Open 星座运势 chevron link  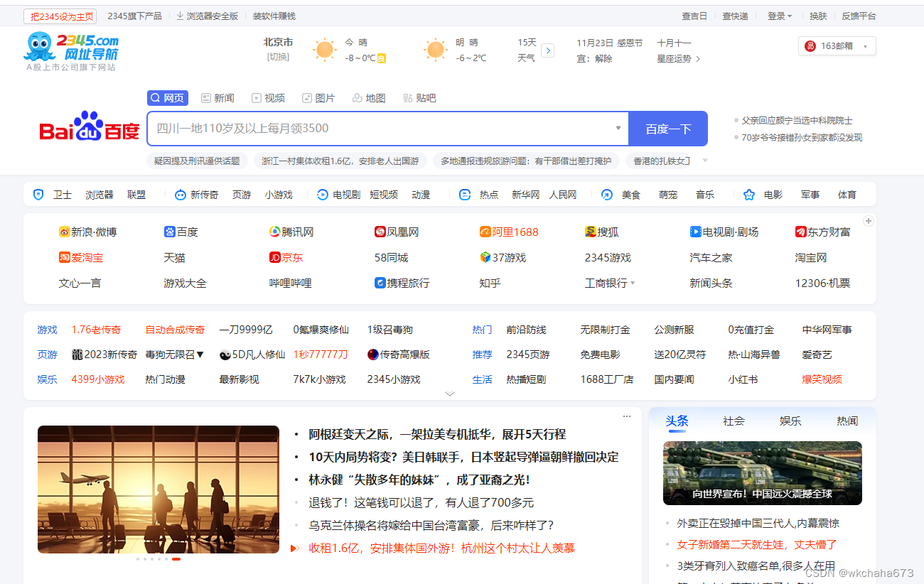pos(697,59)
